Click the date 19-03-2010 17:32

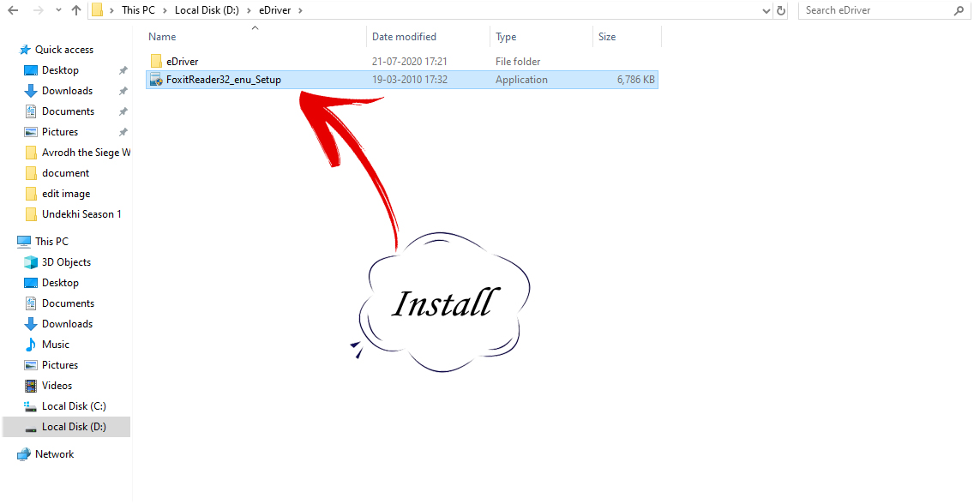(409, 80)
